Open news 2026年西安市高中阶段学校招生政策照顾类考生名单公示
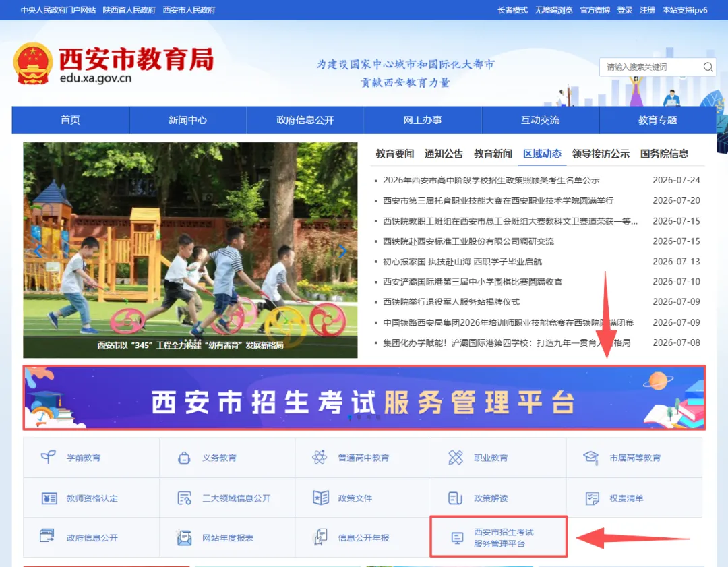 491,180
